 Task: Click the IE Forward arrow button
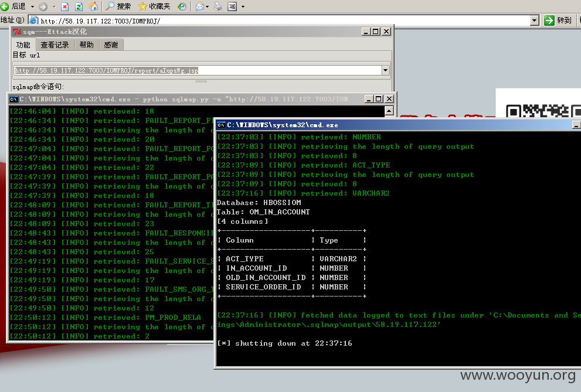pyautogui.click(x=43, y=6)
